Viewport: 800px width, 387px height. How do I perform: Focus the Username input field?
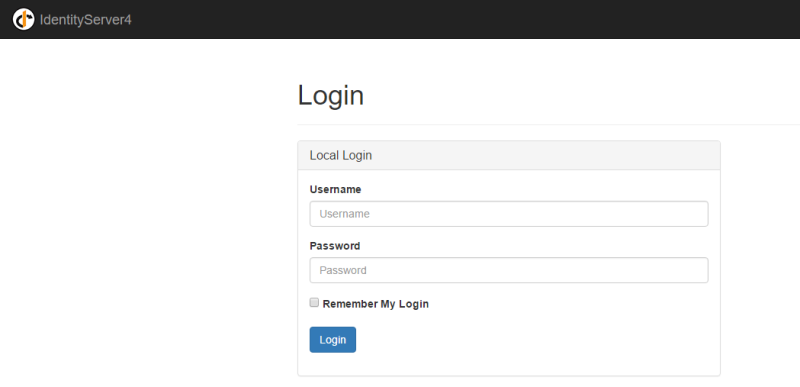(509, 214)
